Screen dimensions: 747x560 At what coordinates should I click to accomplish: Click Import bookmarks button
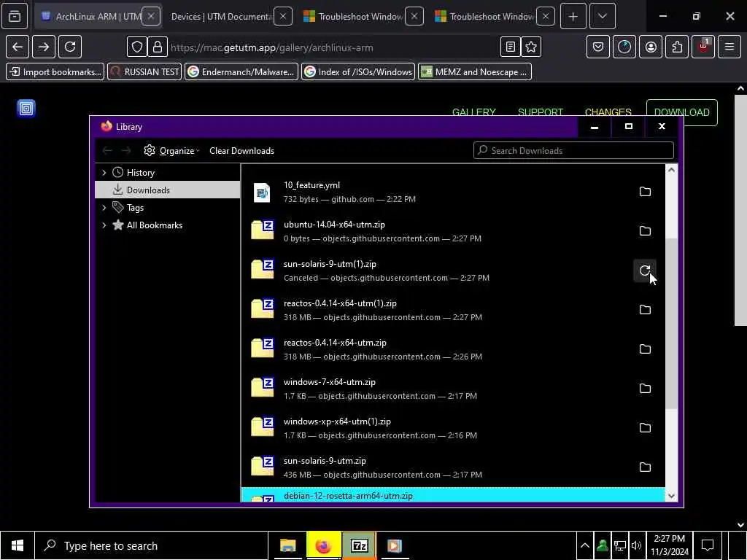55,72
